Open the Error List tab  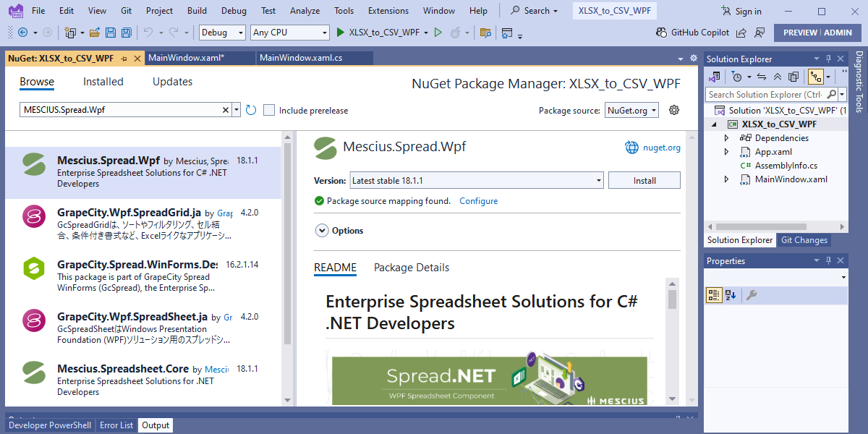point(116,425)
